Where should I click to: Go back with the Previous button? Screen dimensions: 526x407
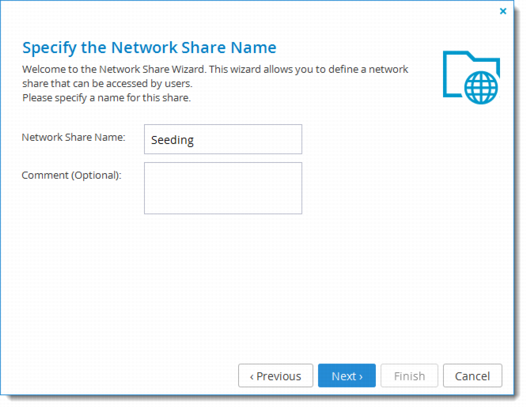click(275, 376)
